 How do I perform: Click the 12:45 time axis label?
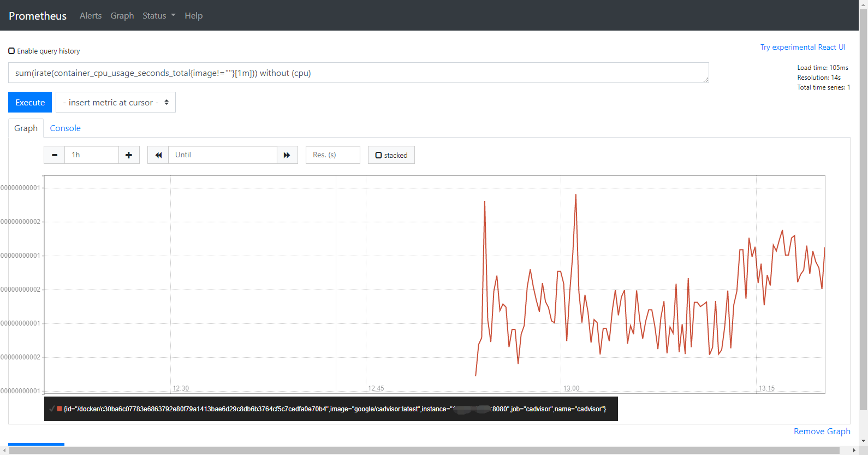(x=376, y=388)
